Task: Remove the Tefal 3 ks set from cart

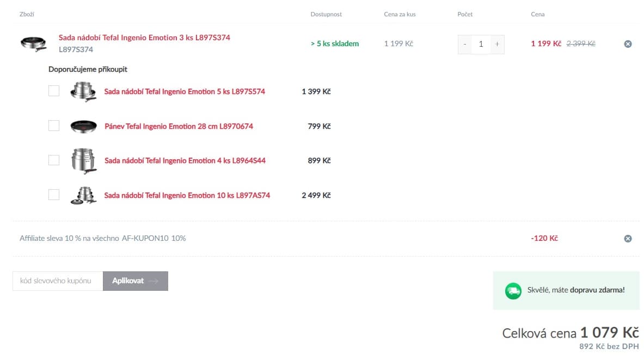Action: tap(628, 44)
